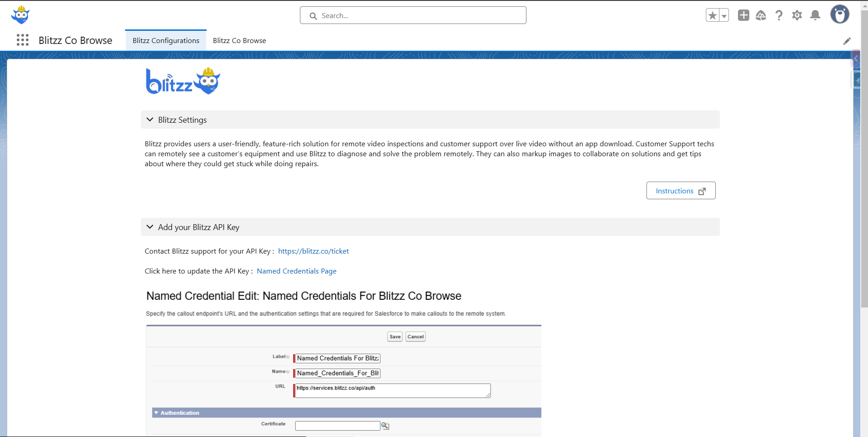Click the Label field help icon

click(x=288, y=357)
